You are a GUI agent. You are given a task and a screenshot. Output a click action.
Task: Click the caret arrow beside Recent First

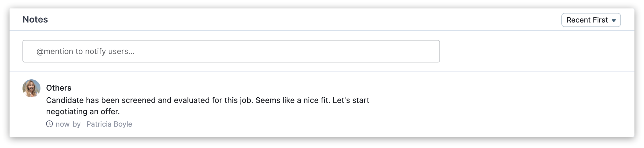614,21
